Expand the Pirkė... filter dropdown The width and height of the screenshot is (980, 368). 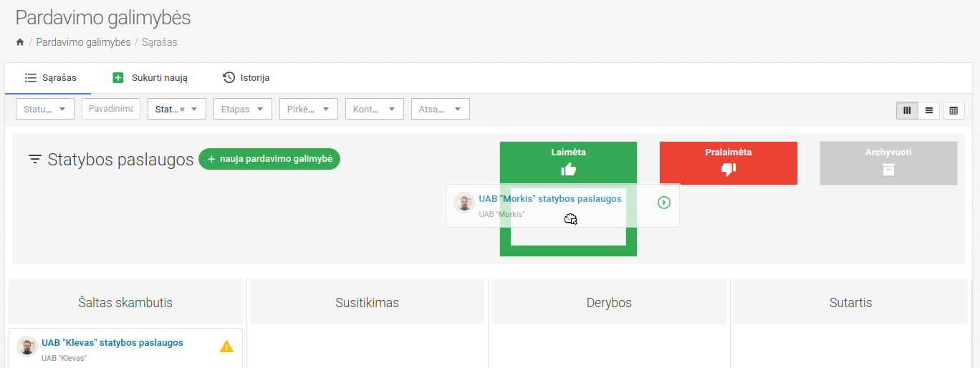pos(308,109)
